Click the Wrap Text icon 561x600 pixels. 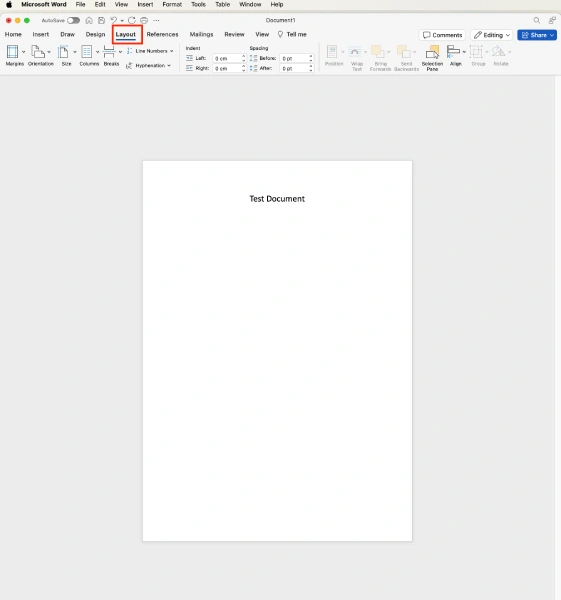click(x=355, y=52)
